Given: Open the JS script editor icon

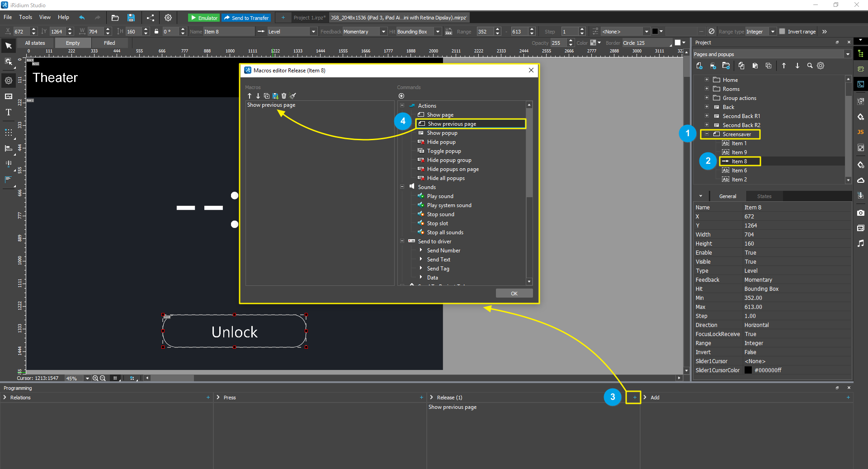Looking at the screenshot, I should tap(860, 132).
